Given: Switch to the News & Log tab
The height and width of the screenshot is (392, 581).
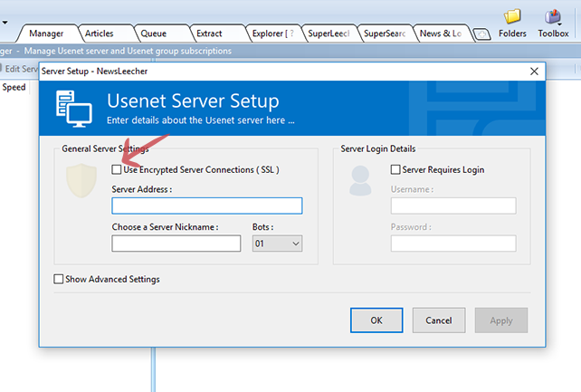Looking at the screenshot, I should point(441,33).
